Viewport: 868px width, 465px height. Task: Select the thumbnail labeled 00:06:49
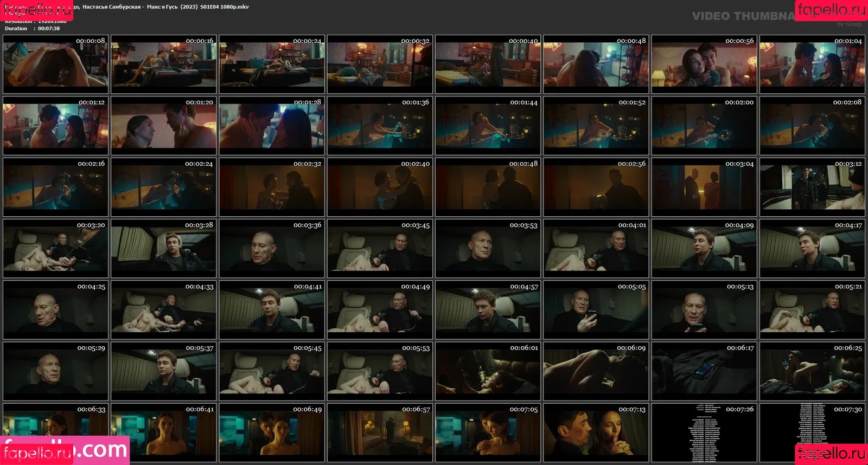272,432
